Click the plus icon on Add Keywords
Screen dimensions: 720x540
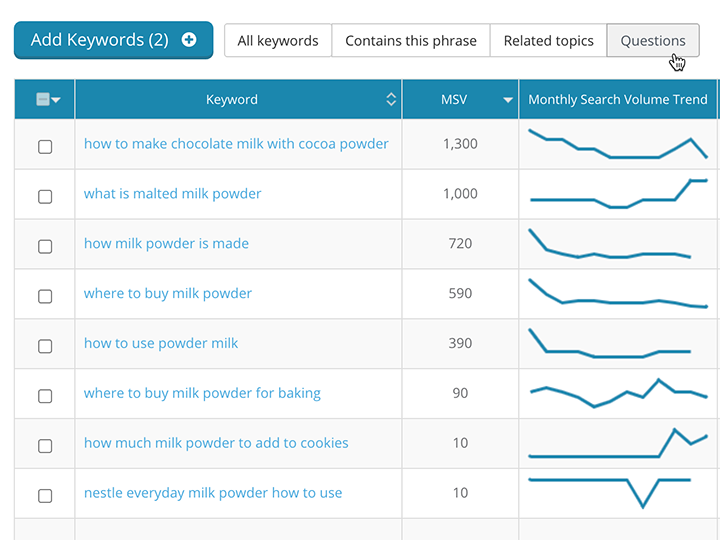[x=189, y=41]
